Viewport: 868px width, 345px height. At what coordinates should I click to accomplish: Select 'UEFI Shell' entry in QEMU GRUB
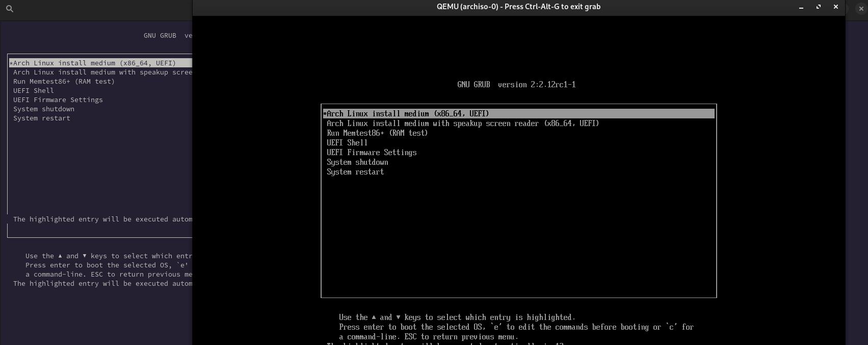[x=347, y=143]
